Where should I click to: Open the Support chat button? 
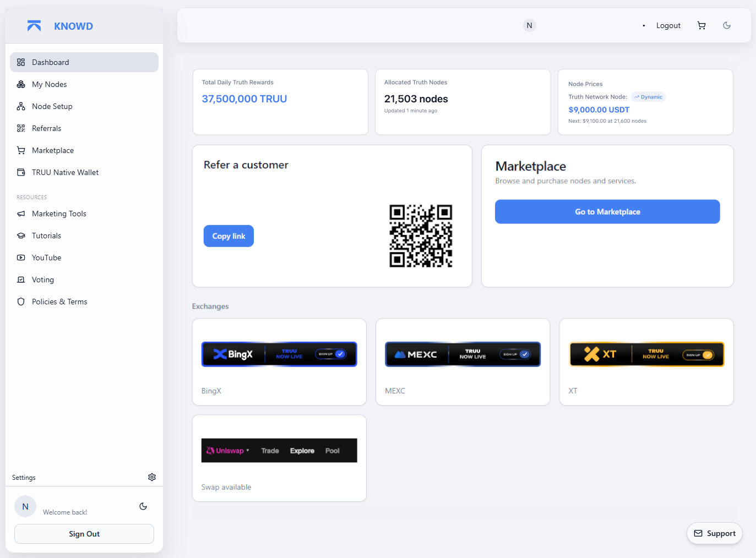tap(715, 533)
